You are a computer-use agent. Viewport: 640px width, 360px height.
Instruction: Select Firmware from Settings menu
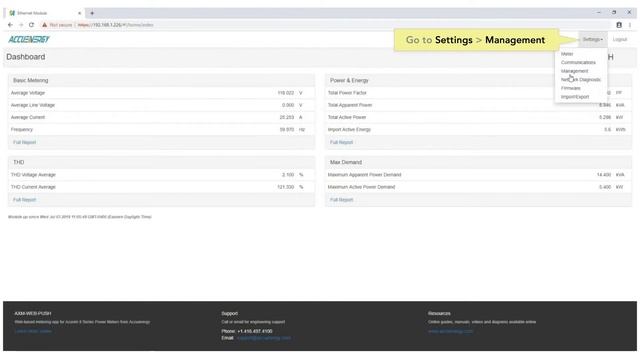click(571, 88)
